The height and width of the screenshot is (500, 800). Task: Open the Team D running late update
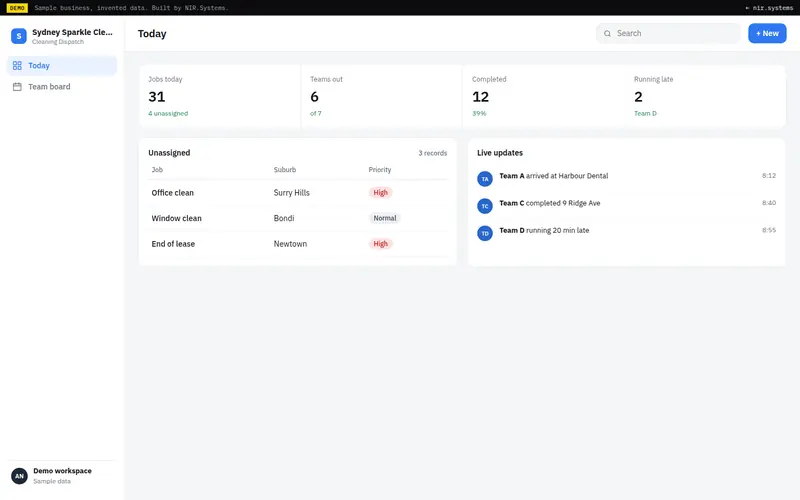[626, 231]
